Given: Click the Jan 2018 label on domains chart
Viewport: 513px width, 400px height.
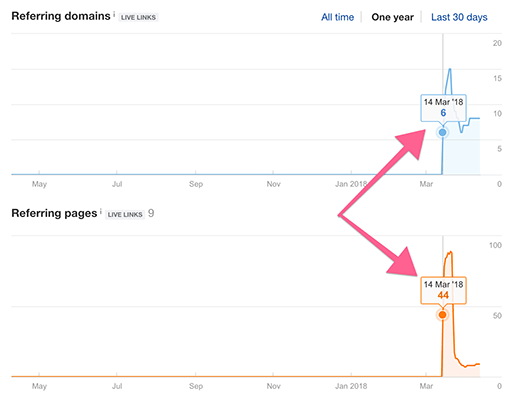Looking at the screenshot, I should pos(351,184).
